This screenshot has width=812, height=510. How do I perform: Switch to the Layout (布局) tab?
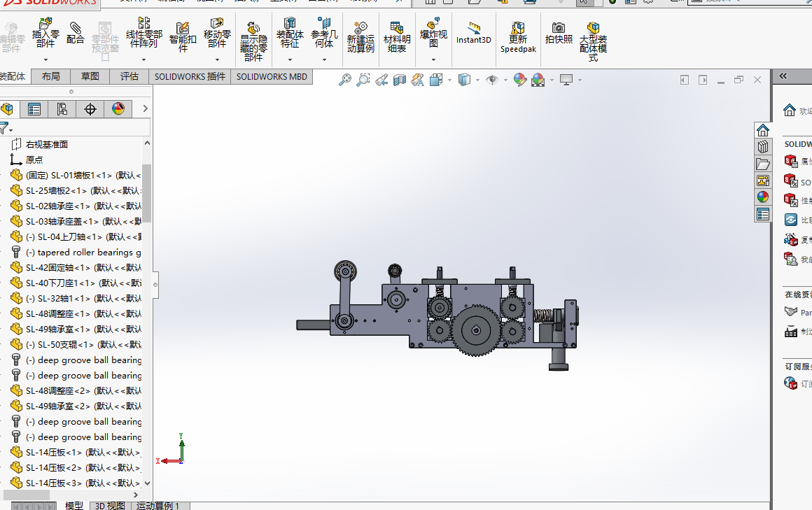click(x=50, y=77)
